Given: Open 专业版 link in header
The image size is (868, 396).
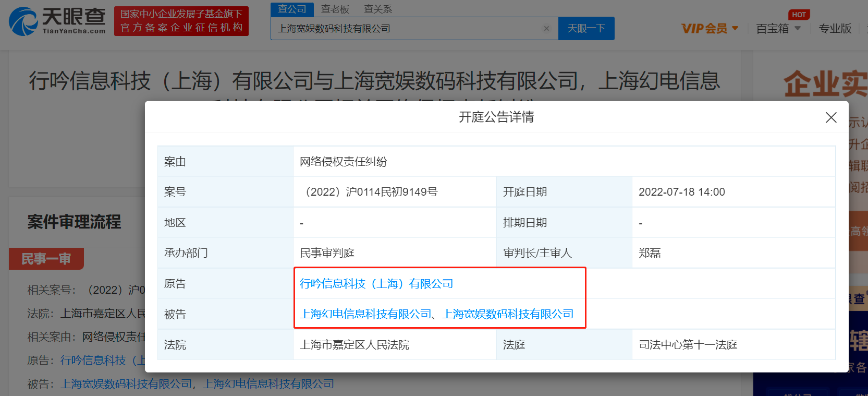Looking at the screenshot, I should click(x=835, y=29).
